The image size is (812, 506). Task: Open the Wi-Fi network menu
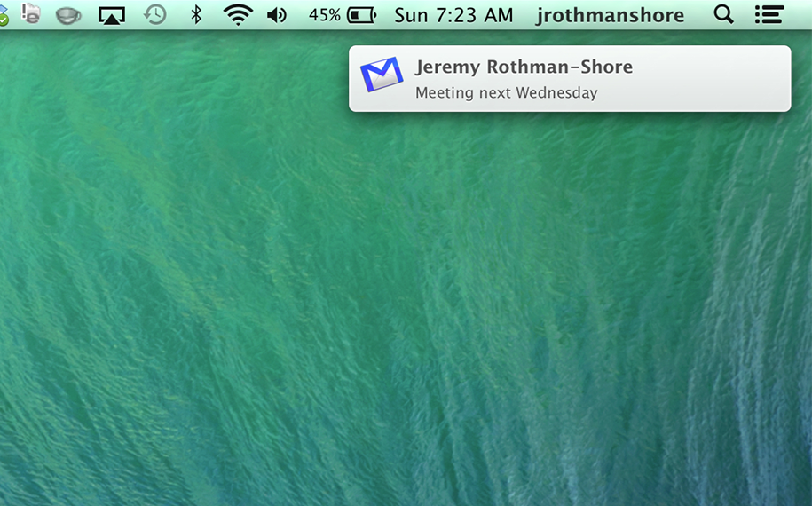[x=238, y=15]
